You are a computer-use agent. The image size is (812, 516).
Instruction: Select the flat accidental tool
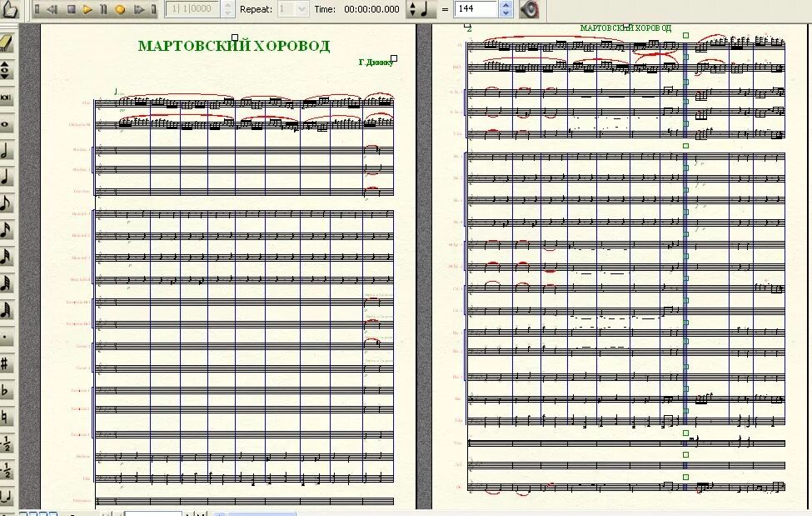[6, 390]
